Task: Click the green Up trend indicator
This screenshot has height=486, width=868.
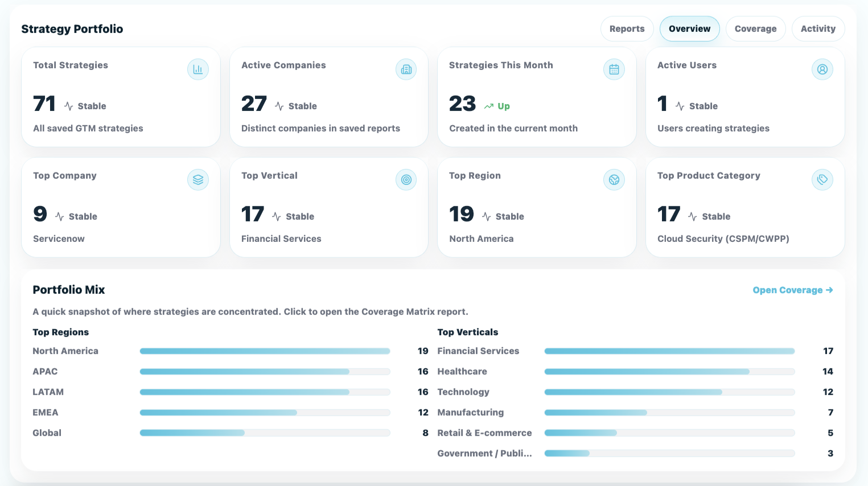Action: (497, 106)
